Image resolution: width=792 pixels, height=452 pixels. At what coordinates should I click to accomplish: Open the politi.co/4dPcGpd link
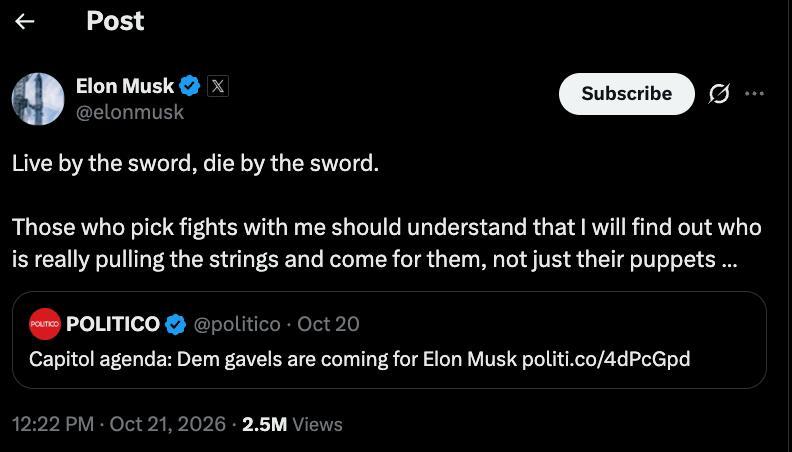coord(606,359)
